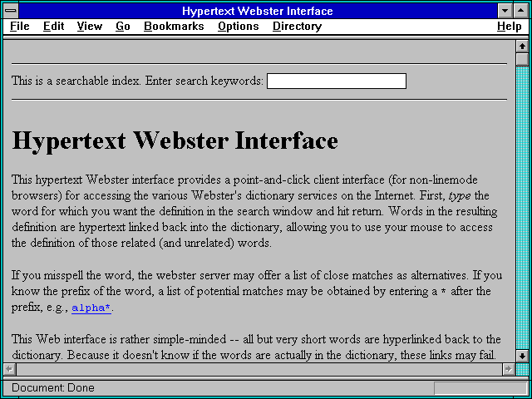Click the vertical scrollbar up arrow
This screenshot has height=399, width=532.
coord(523,47)
